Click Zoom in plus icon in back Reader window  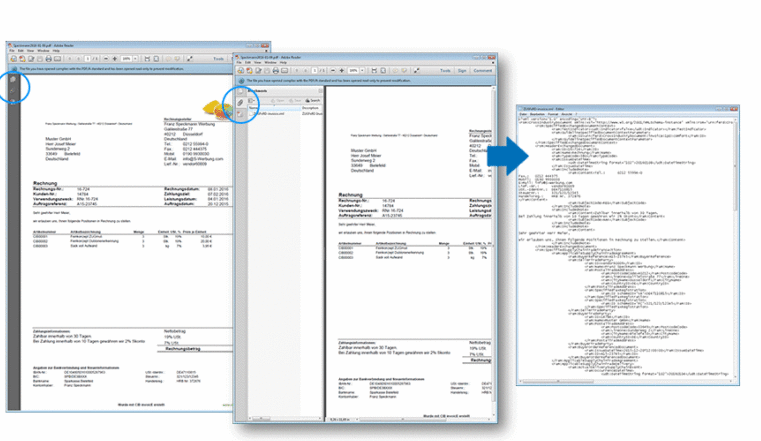point(115,59)
